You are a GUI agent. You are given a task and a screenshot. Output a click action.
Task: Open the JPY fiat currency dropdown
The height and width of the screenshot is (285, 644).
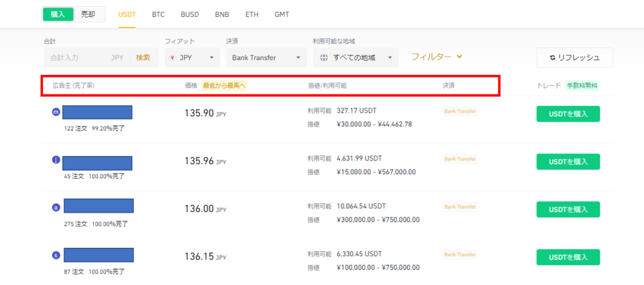point(192,58)
